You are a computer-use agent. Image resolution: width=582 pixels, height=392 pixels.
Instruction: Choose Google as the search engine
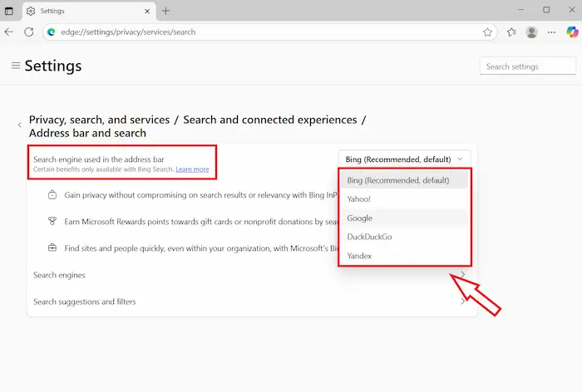[x=360, y=218]
